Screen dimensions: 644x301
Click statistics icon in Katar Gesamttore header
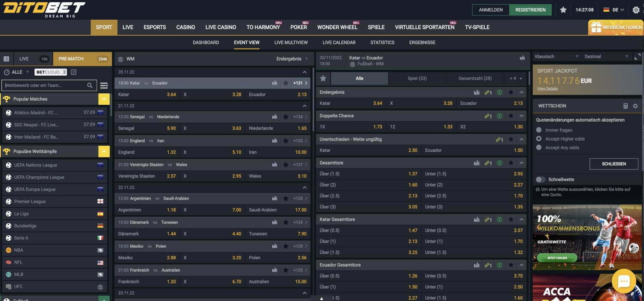pyautogui.click(x=477, y=220)
